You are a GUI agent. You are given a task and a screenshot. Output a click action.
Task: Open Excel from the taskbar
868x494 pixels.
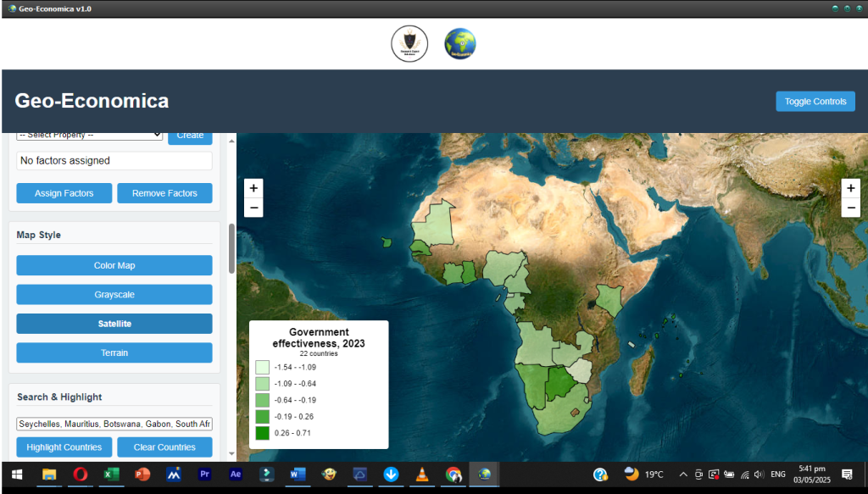110,475
